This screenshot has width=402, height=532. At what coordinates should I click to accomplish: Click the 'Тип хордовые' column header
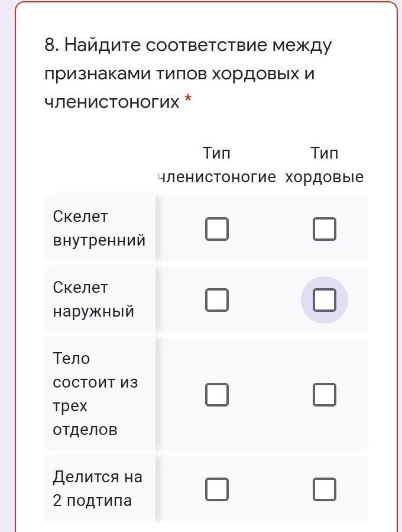[x=324, y=165]
